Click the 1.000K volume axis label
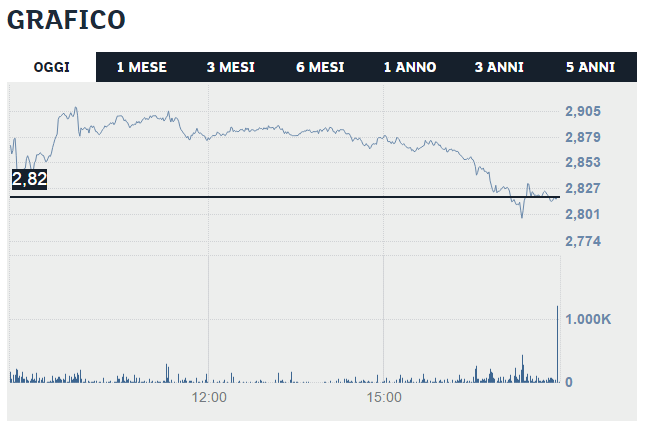Viewport: 653px width, 421px height. click(x=590, y=319)
